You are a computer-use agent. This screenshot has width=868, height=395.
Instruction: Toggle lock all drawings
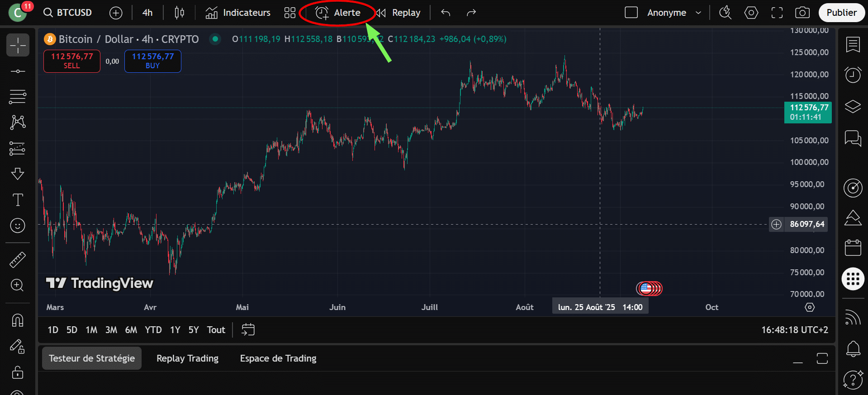tap(18, 372)
